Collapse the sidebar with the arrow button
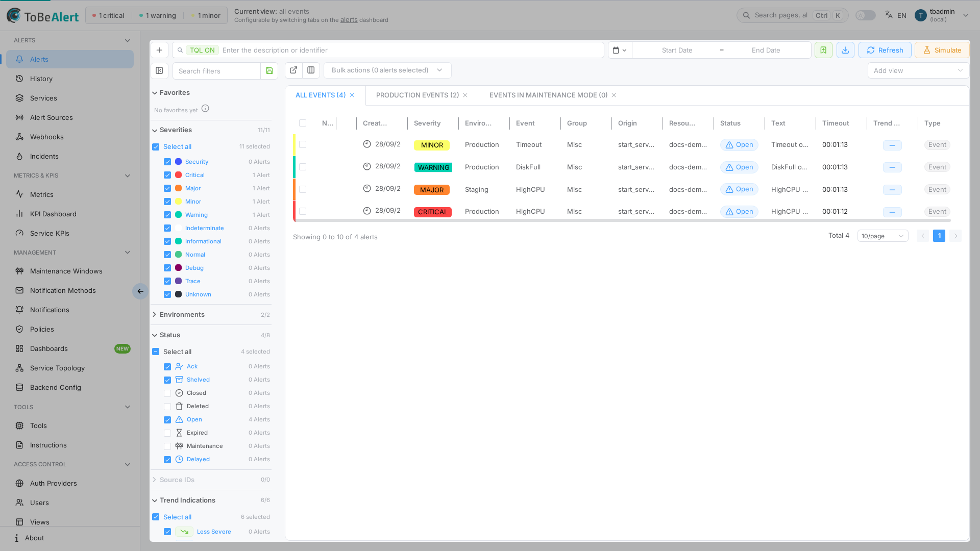This screenshot has width=980, height=551. pyautogui.click(x=140, y=291)
